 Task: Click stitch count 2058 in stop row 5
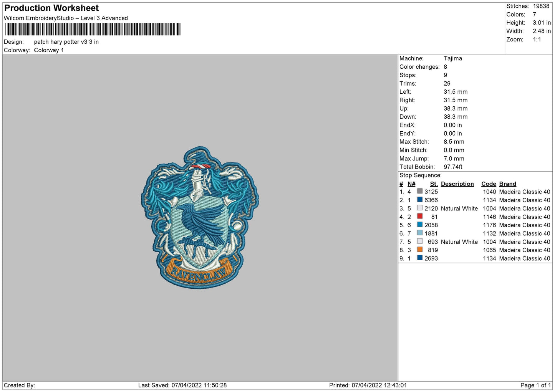tap(431, 225)
